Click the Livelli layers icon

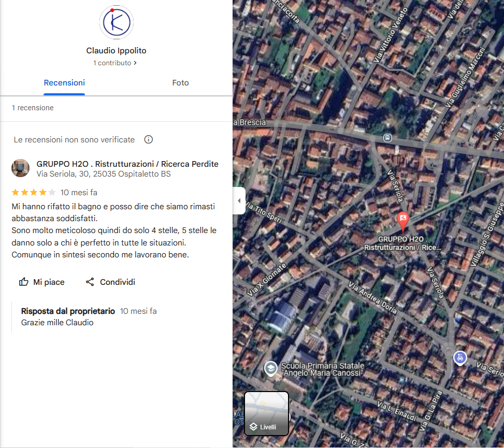point(254,427)
